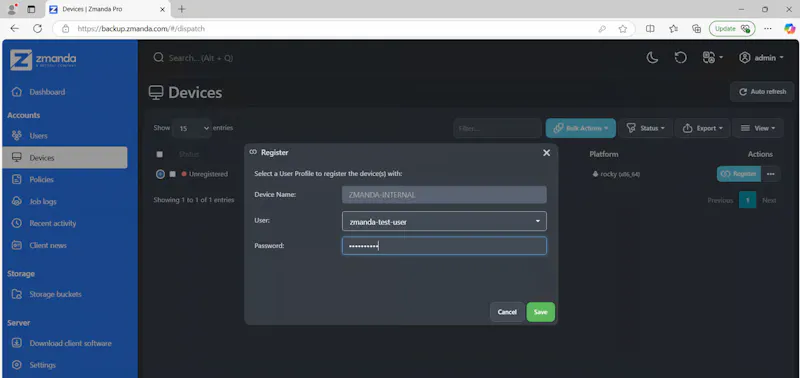
Task: Open the Export dropdown
Action: pyautogui.click(x=703, y=129)
